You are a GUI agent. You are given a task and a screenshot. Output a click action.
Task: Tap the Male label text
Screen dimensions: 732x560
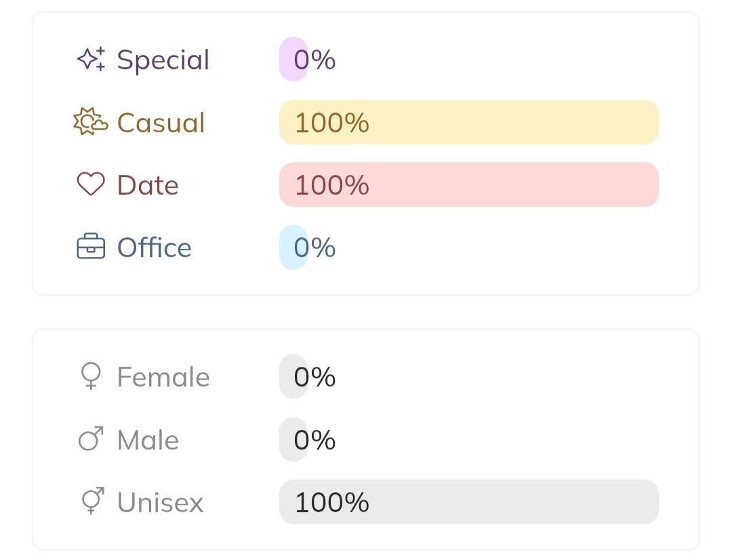click(x=148, y=440)
